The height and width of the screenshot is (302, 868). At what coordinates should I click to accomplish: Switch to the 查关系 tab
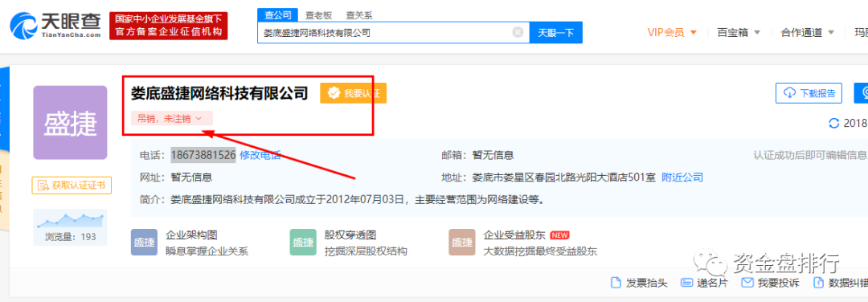[358, 15]
